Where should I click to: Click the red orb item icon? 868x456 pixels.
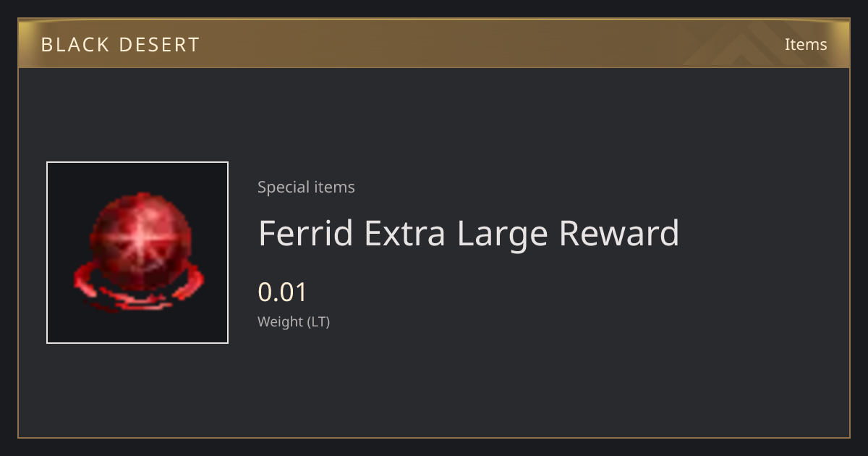137,253
